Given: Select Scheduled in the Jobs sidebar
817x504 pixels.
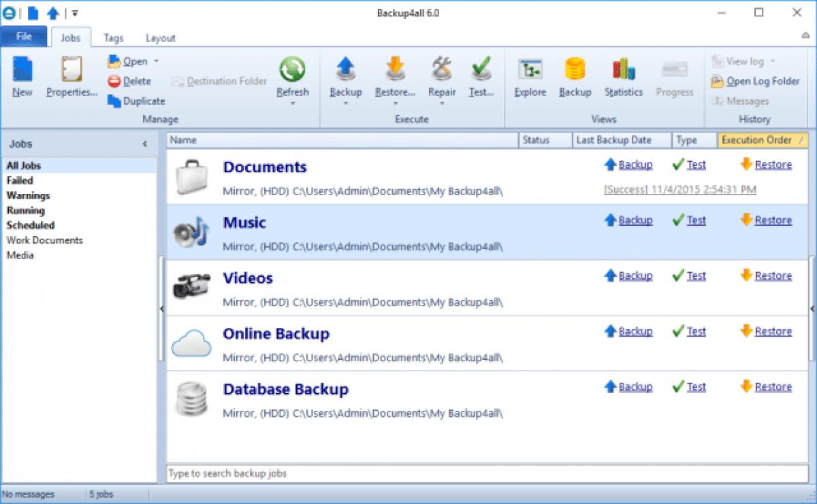Looking at the screenshot, I should (30, 225).
